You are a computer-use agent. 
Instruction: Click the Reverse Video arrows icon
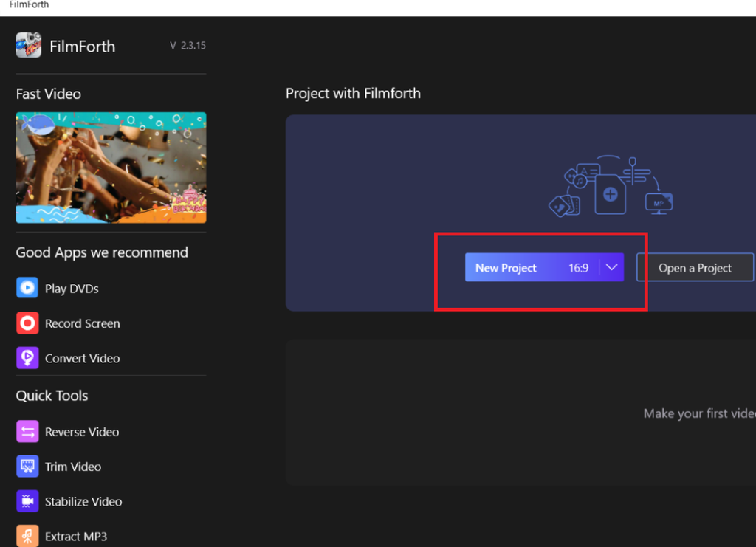click(27, 432)
